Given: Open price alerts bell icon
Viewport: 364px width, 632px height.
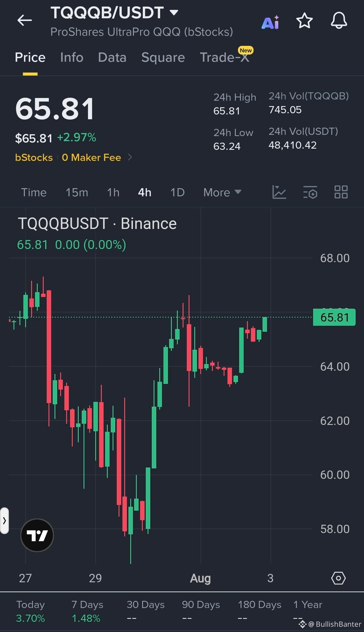Looking at the screenshot, I should [x=339, y=21].
